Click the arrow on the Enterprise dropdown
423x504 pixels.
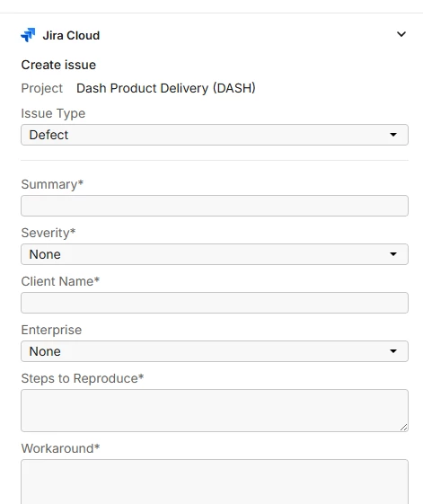(393, 351)
